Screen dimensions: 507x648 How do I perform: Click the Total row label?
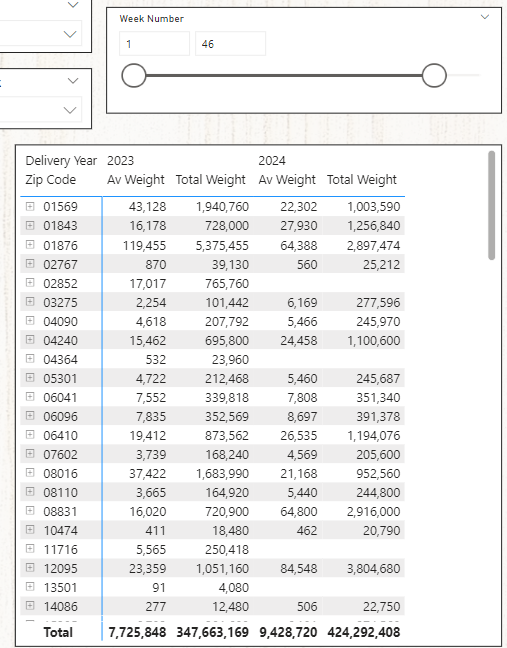[x=58, y=632]
